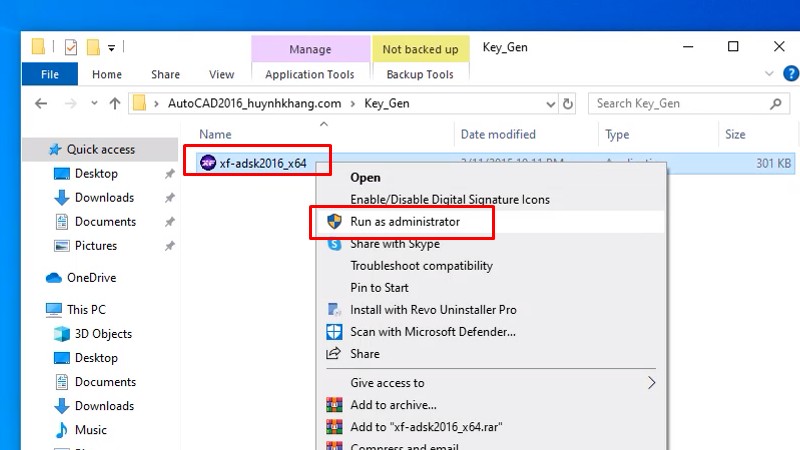The image size is (800, 450).
Task: Click the WinRAR Add to archive icon
Action: pos(334,405)
